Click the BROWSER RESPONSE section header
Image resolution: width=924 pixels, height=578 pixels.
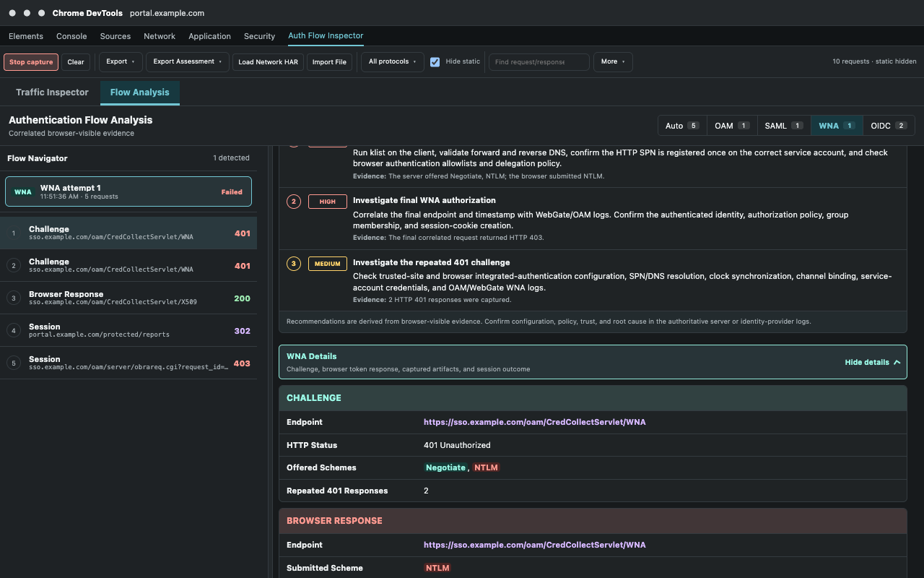(x=593, y=521)
